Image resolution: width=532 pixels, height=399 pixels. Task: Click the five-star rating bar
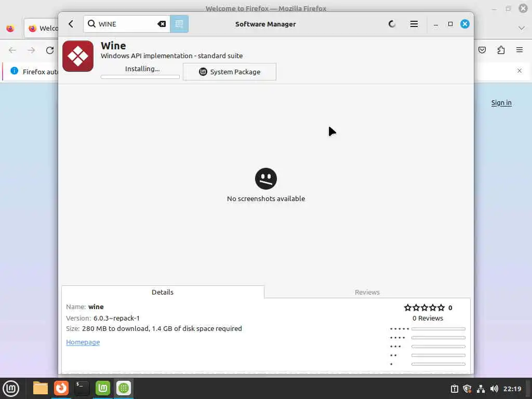tap(438, 329)
